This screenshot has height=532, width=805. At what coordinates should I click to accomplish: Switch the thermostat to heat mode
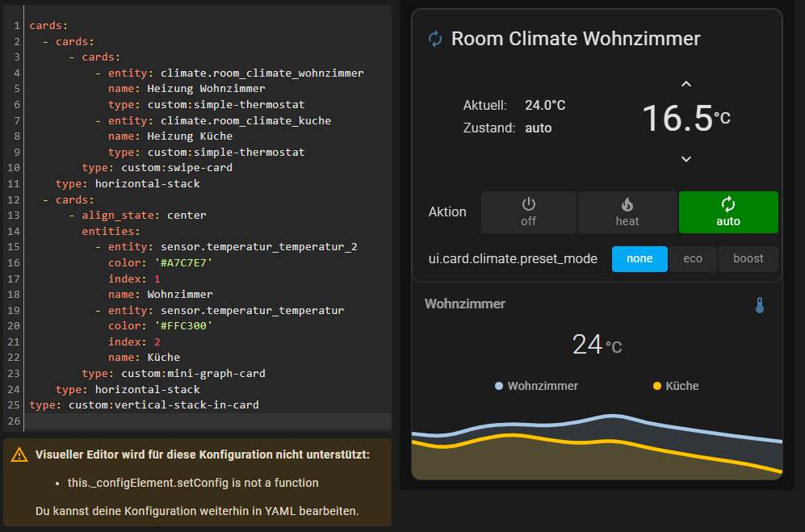[x=627, y=212]
